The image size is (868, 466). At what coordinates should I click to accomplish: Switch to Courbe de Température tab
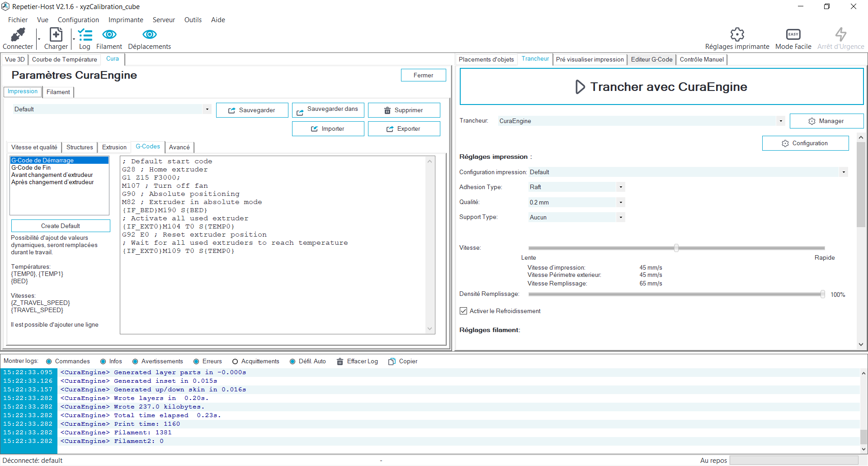[65, 59]
